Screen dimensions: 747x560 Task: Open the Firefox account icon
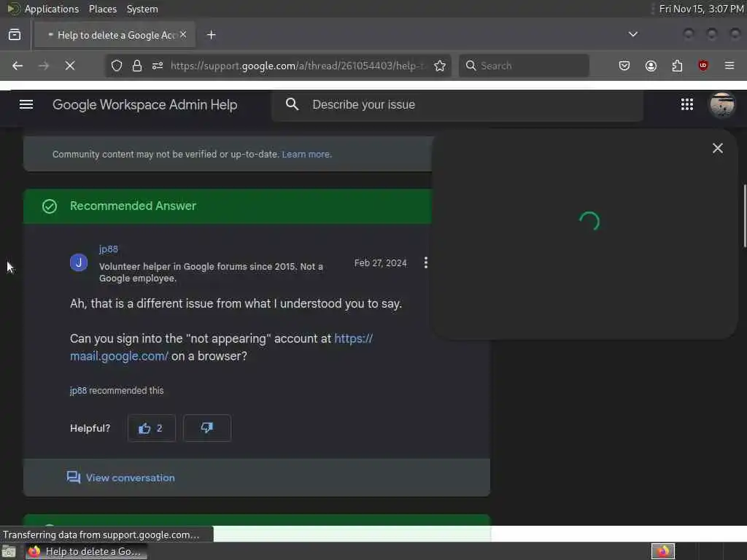pos(651,66)
